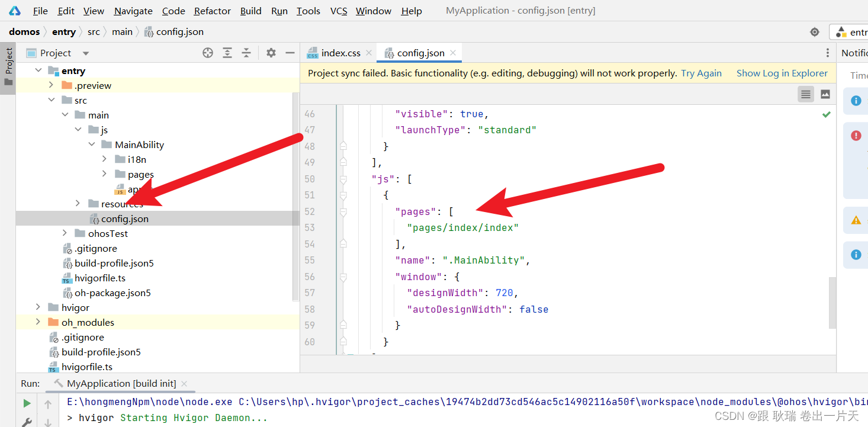Close the index.css editor tab
Viewport: 868px width, 427px height.
pos(368,53)
